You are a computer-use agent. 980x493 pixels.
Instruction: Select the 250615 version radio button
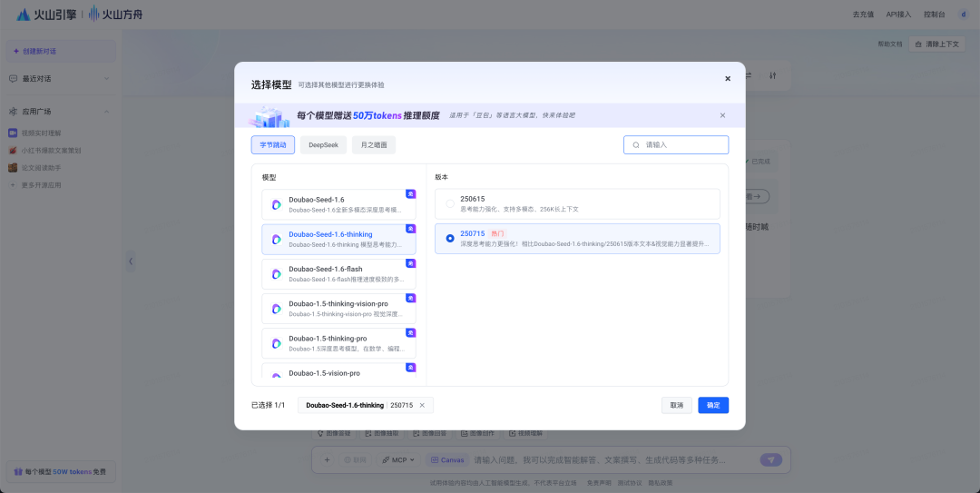[x=450, y=204]
